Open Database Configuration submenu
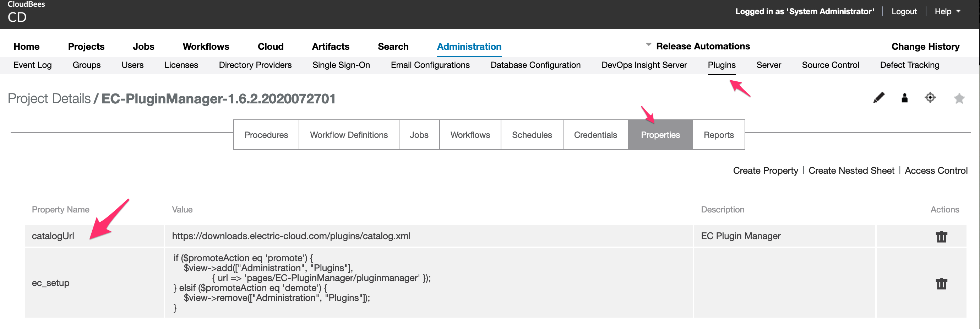 coord(535,65)
